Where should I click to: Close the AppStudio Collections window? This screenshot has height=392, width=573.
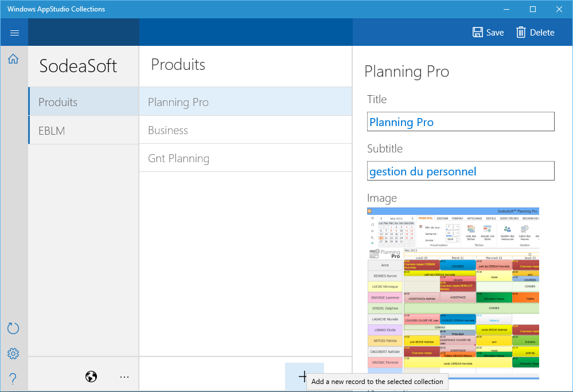[559, 9]
